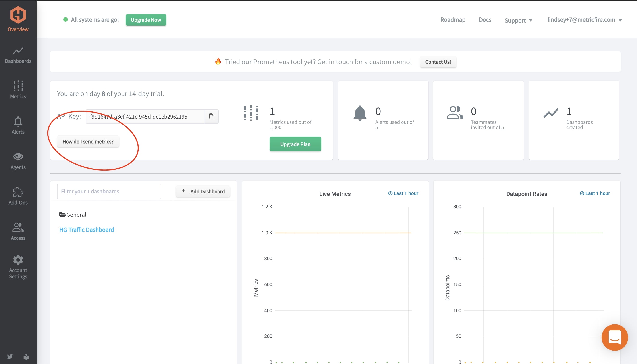Click the book icon in the sidebar footer

click(x=26, y=356)
